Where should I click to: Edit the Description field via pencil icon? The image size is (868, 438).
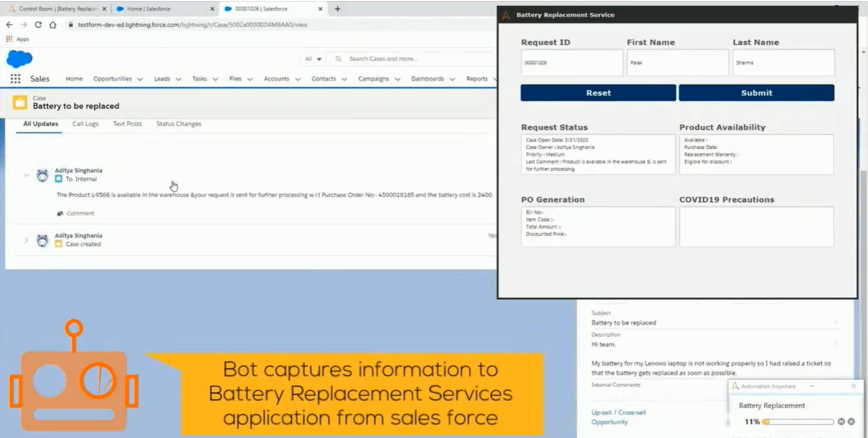point(835,344)
